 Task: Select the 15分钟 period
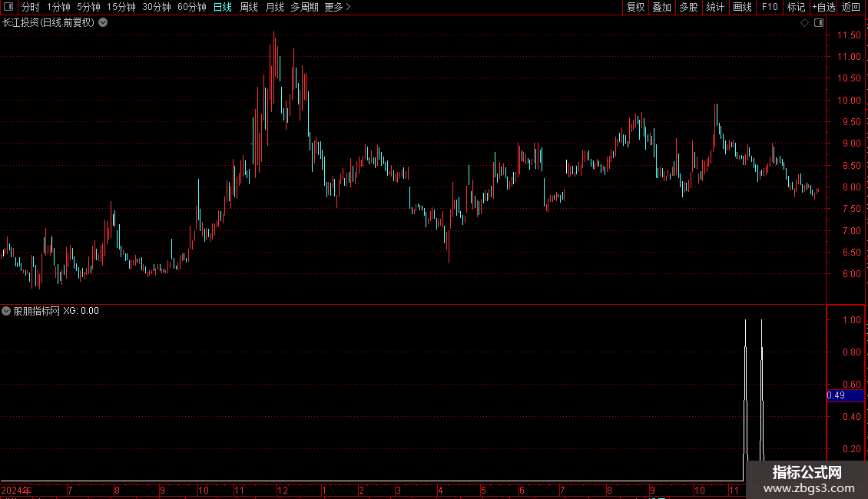[121, 7]
